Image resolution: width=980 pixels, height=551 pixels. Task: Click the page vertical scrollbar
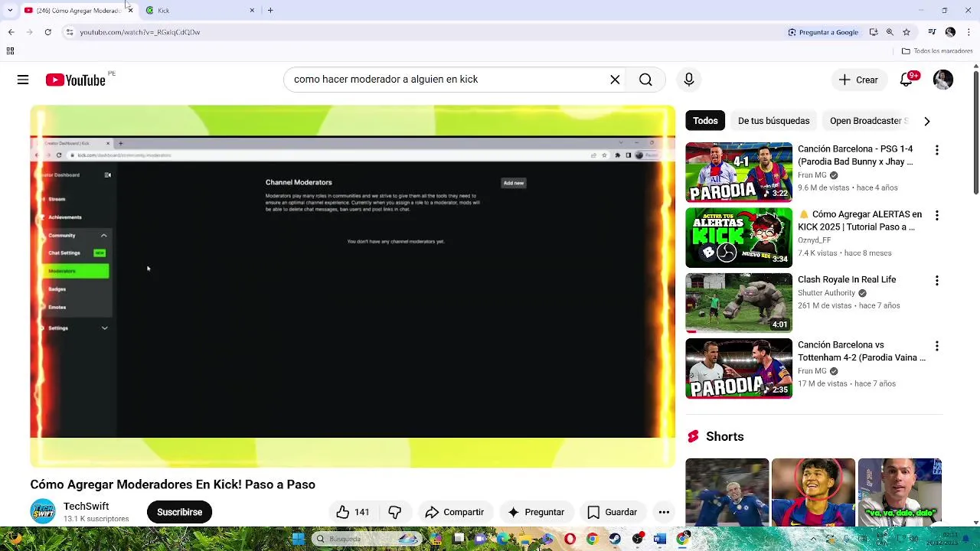(x=975, y=134)
